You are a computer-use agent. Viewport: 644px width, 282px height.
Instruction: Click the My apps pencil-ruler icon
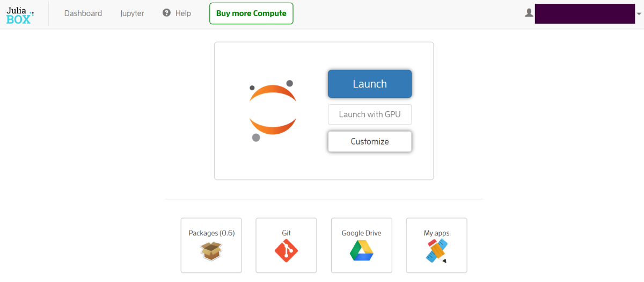tap(437, 251)
